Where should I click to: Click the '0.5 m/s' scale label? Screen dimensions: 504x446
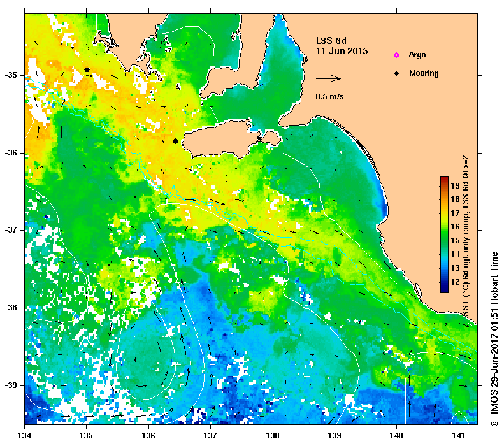329,96
